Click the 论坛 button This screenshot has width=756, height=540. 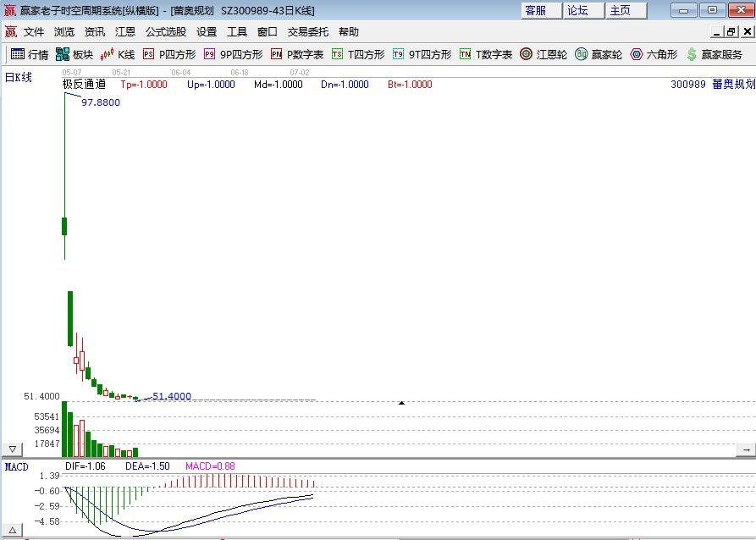583,10
